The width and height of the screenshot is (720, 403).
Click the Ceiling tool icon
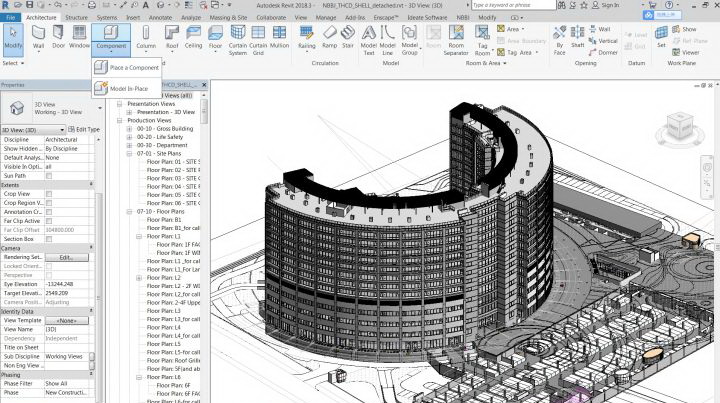click(x=194, y=36)
